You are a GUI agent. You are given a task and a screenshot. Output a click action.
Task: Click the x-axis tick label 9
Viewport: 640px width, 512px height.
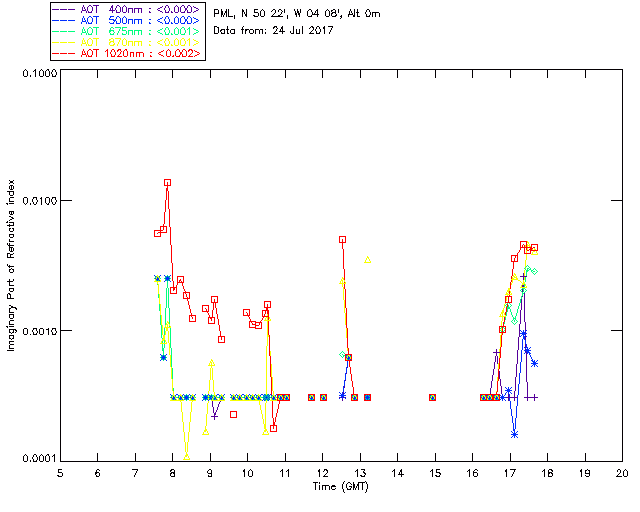(210, 473)
